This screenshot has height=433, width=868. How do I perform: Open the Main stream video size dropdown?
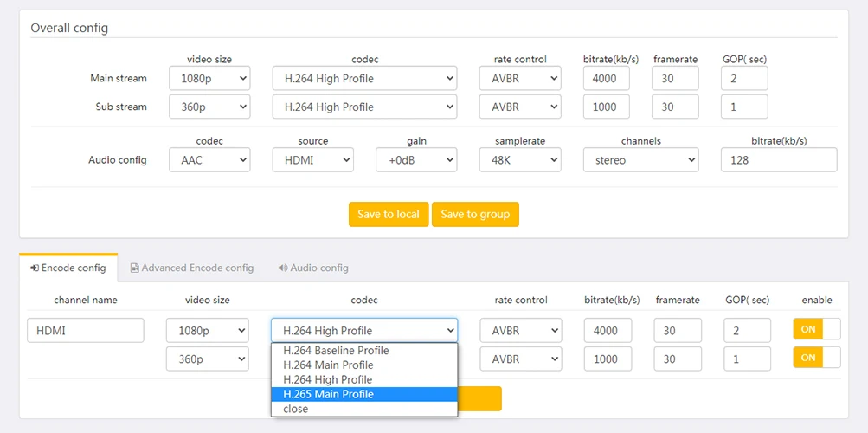click(x=209, y=79)
